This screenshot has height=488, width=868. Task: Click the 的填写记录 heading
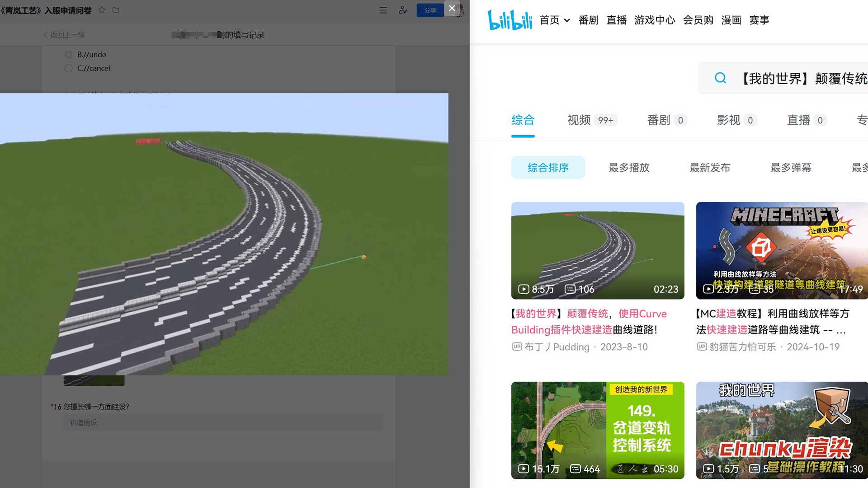pyautogui.click(x=245, y=35)
